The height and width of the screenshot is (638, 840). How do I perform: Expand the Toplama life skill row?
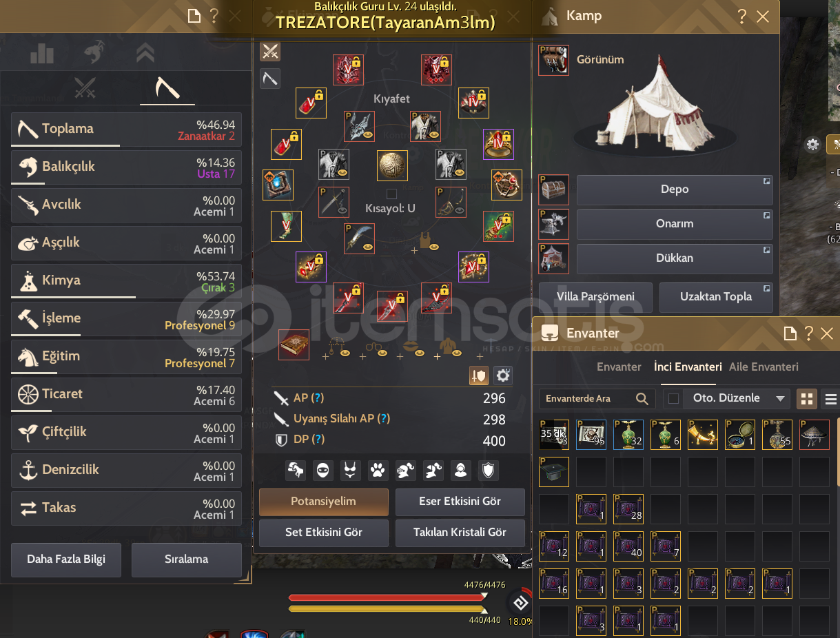tap(126, 129)
